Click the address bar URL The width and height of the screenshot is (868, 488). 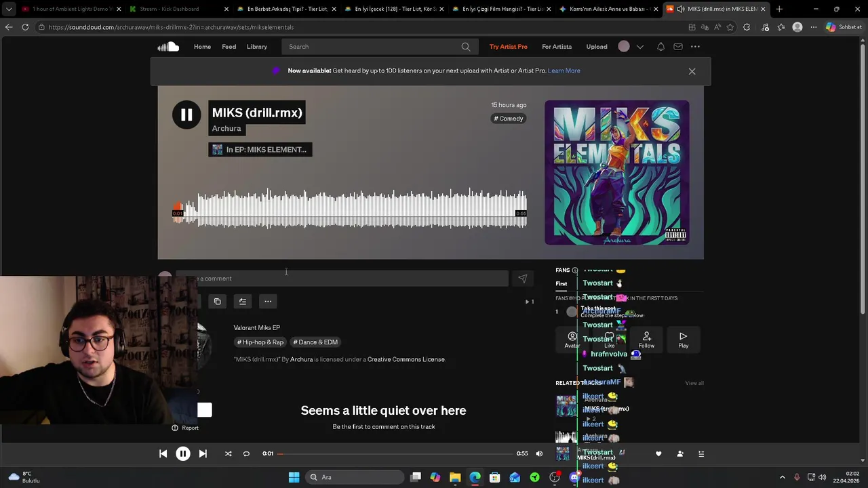[171, 27]
